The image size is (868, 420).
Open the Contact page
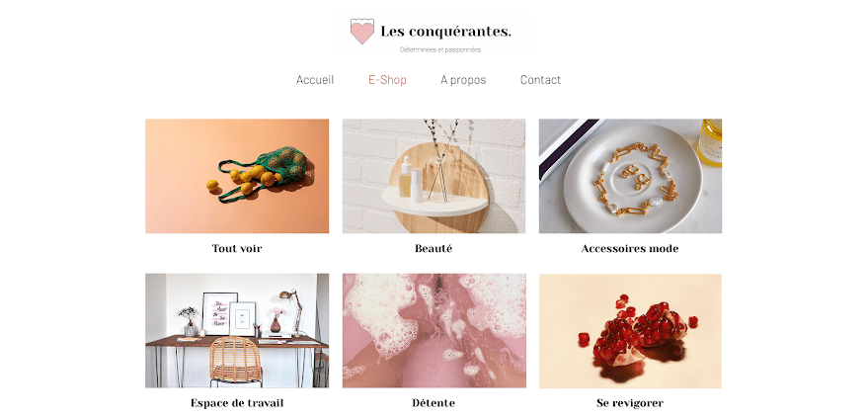(x=540, y=80)
